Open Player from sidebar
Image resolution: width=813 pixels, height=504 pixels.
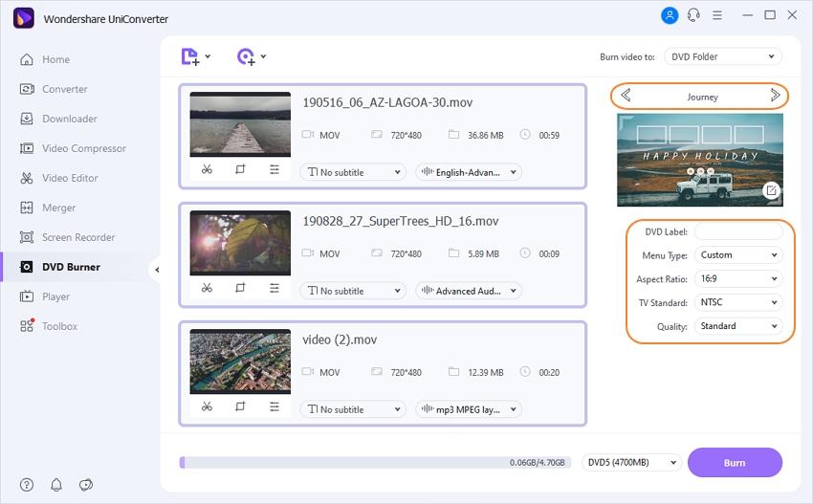tap(56, 296)
